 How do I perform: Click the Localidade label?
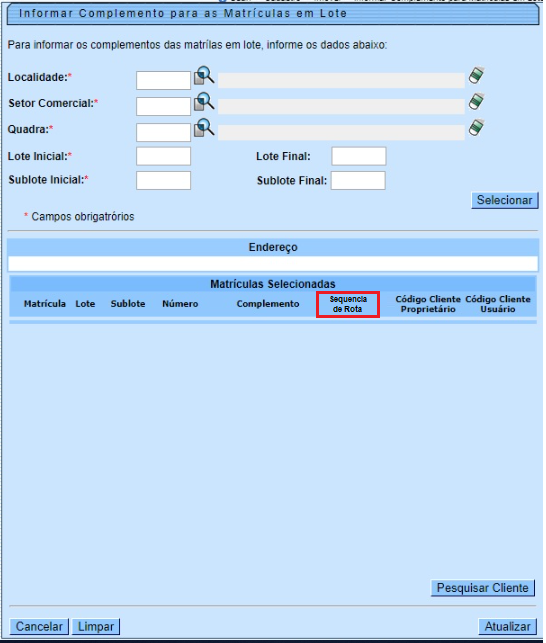point(40,77)
